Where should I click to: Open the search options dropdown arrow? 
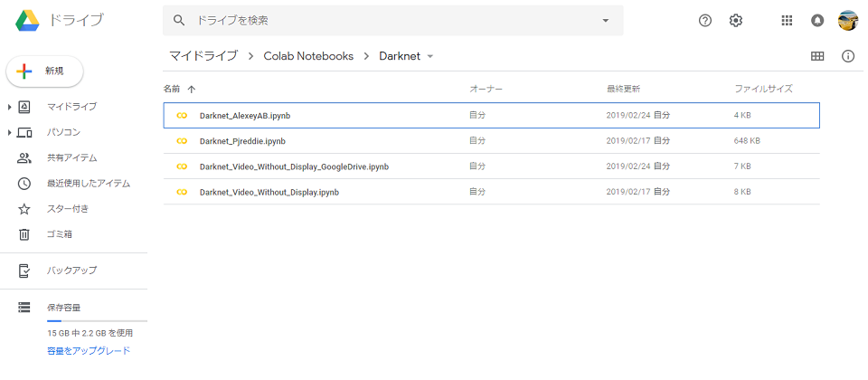(605, 21)
